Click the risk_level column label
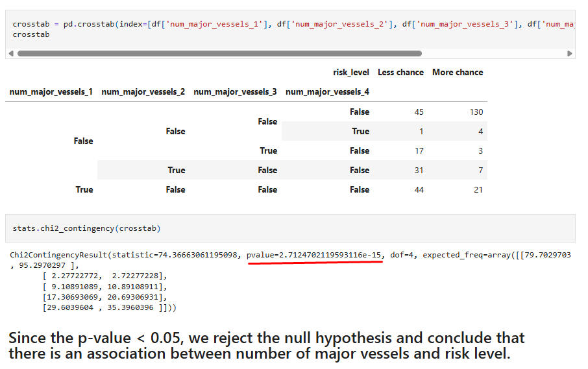Image resolution: width=588 pixels, height=369 pixels. (350, 72)
